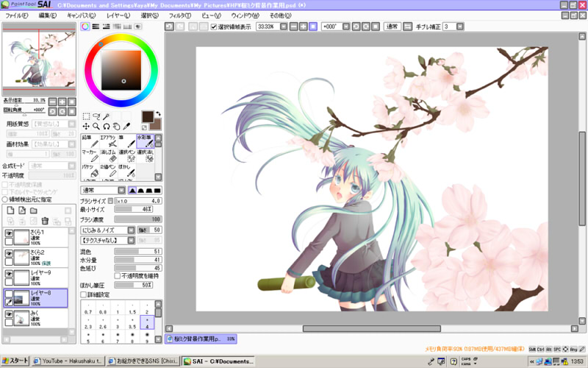Activate the eyedropper color picker tool
This screenshot has height=368, width=588.
coord(127,126)
